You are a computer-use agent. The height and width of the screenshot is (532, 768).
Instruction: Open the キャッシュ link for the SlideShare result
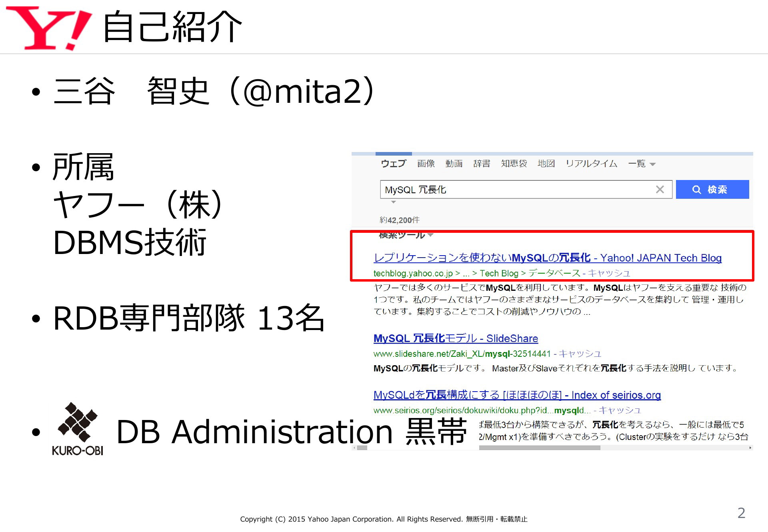(x=580, y=354)
